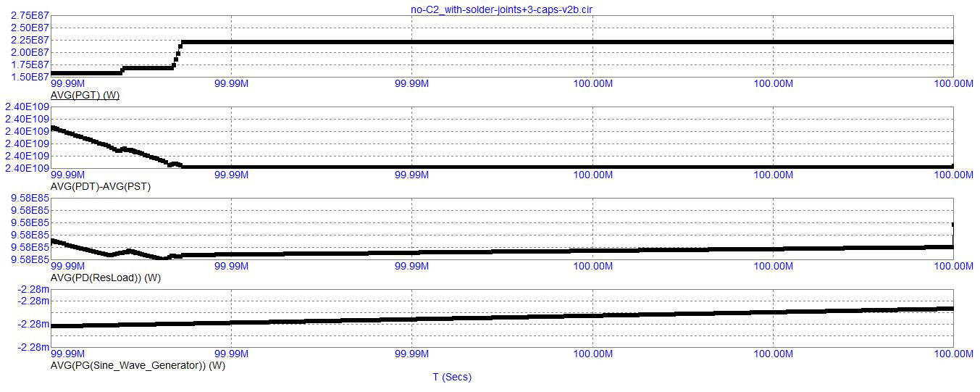Select the AVG(PGT) (W) trace label
The width and height of the screenshot is (980, 392).
pos(85,96)
